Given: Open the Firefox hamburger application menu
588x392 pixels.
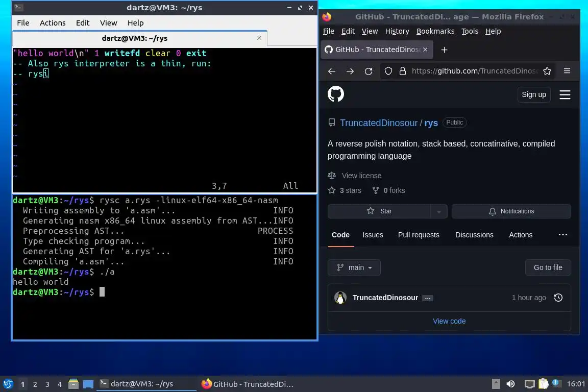Looking at the screenshot, I should pyautogui.click(x=567, y=71).
